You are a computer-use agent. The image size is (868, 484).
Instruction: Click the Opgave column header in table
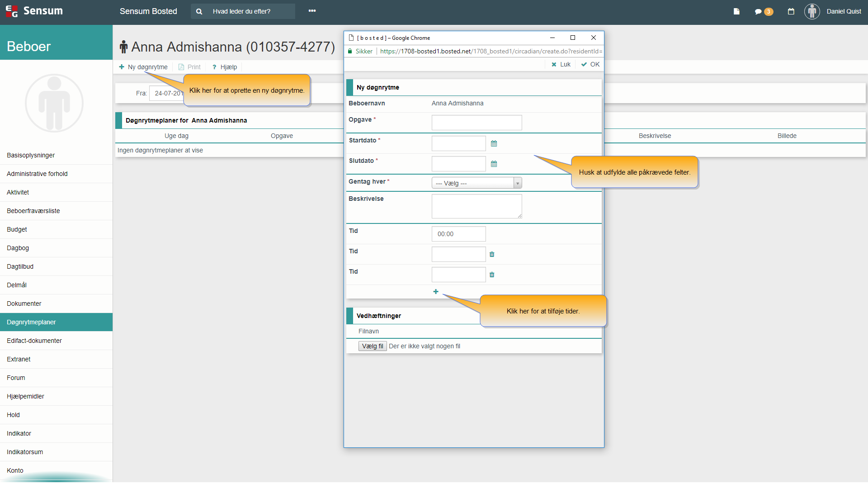click(x=282, y=136)
